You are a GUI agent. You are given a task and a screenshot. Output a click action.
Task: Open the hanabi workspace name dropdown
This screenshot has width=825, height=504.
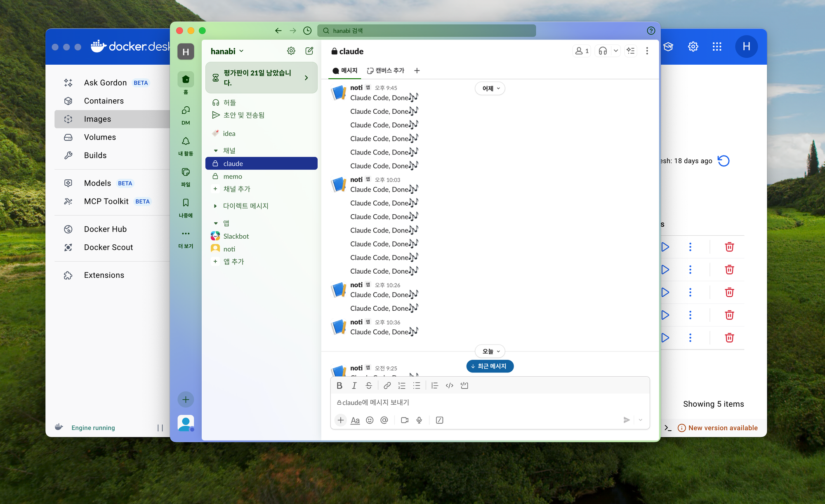227,51
